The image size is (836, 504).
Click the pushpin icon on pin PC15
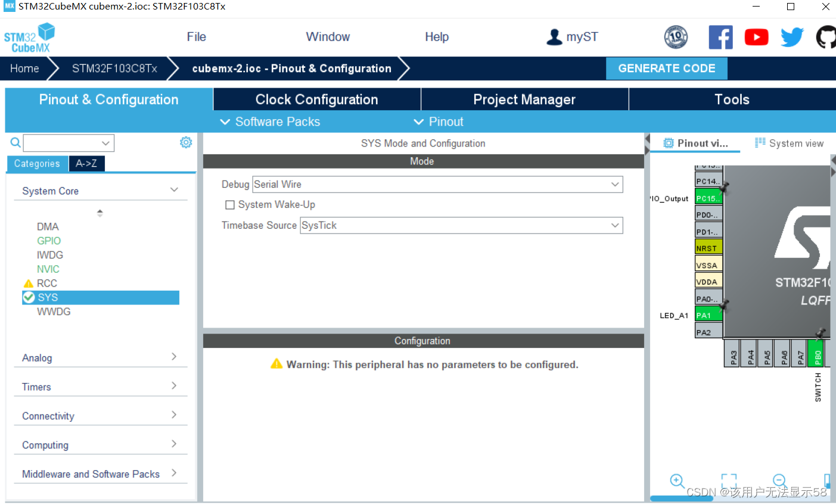724,188
